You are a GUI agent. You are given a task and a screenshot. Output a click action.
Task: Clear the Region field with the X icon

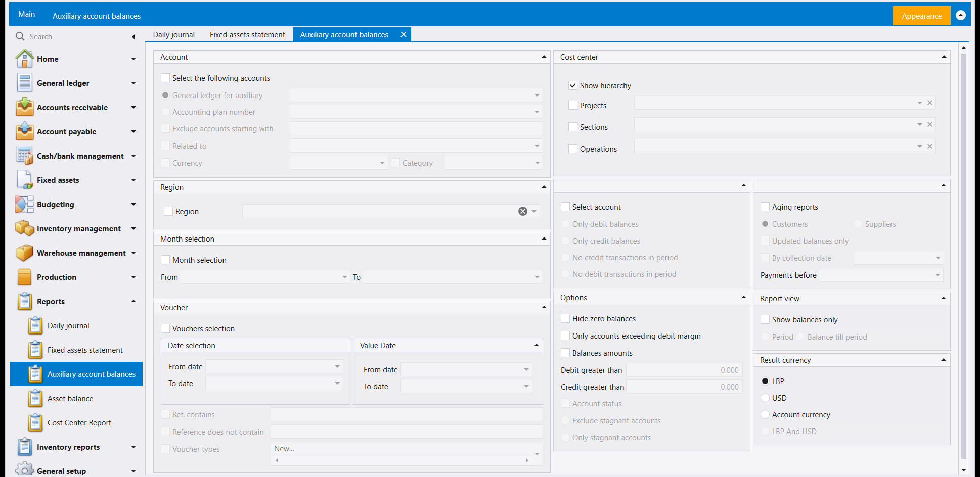pos(523,211)
